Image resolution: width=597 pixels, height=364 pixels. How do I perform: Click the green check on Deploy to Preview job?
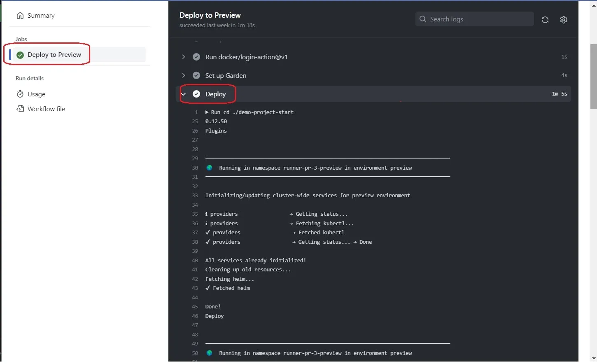click(x=20, y=54)
